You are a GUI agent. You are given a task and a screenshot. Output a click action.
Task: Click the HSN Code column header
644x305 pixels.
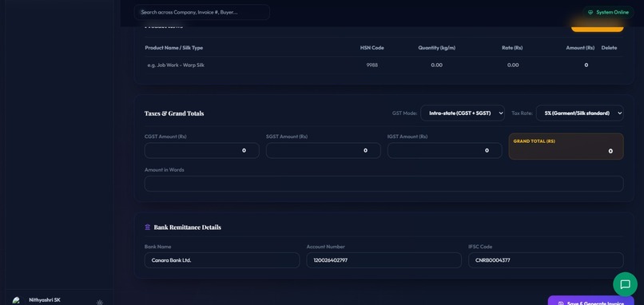click(x=372, y=48)
